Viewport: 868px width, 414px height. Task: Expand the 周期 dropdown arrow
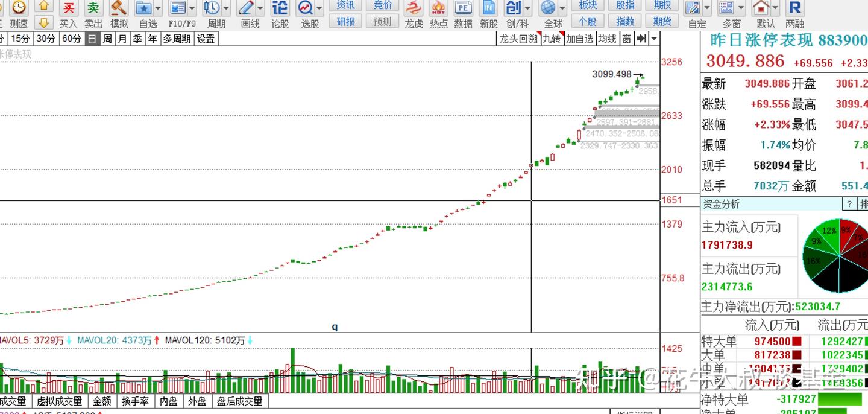[226, 8]
